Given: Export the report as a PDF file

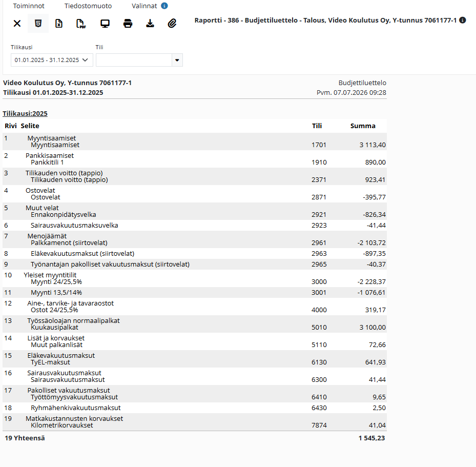Looking at the screenshot, I should point(81,24).
